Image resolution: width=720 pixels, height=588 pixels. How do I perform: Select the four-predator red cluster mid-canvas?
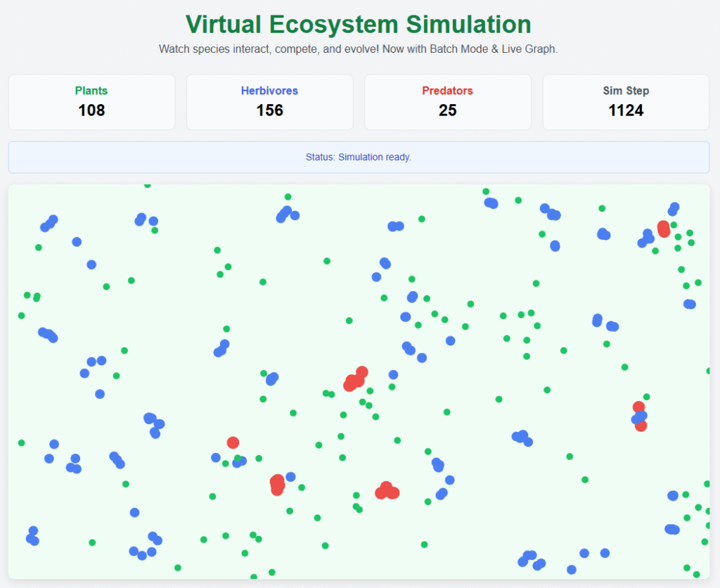pos(355,379)
